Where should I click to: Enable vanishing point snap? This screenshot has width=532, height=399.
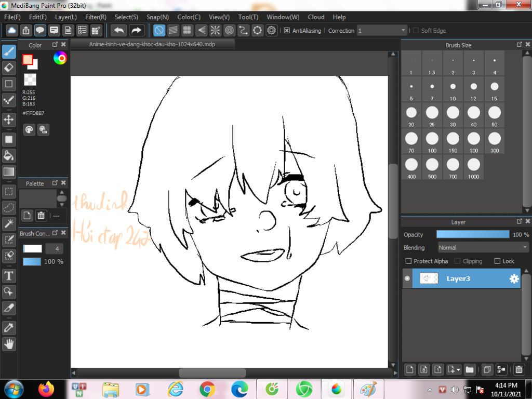pyautogui.click(x=201, y=31)
